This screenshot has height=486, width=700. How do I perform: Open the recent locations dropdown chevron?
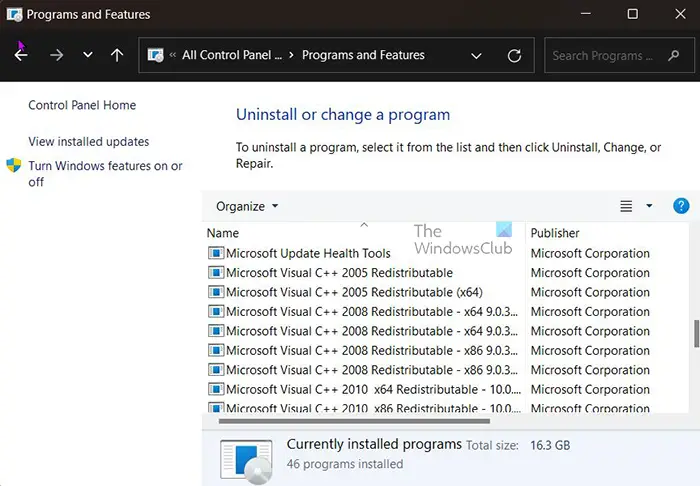tap(88, 55)
